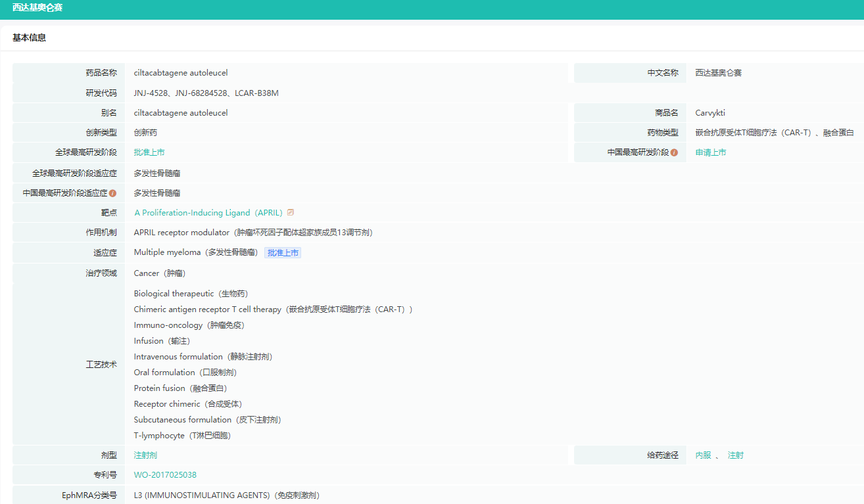Screen dimensions: 864x504
Task: Follow the A Proliferation-Inducing Ligand (APRIL) link
Action: tap(208, 213)
